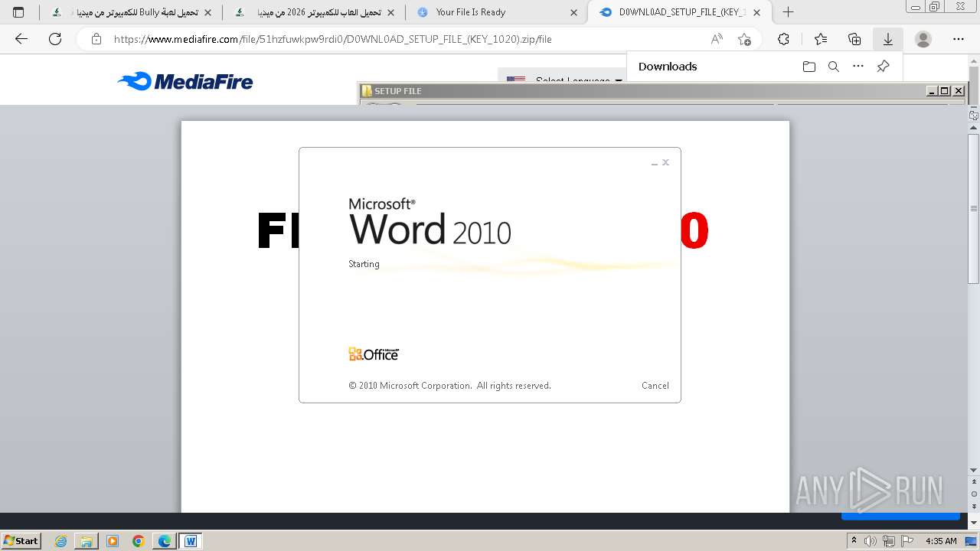Open the Tab actions menu
The width and height of the screenshot is (980, 551).
pyautogui.click(x=18, y=12)
